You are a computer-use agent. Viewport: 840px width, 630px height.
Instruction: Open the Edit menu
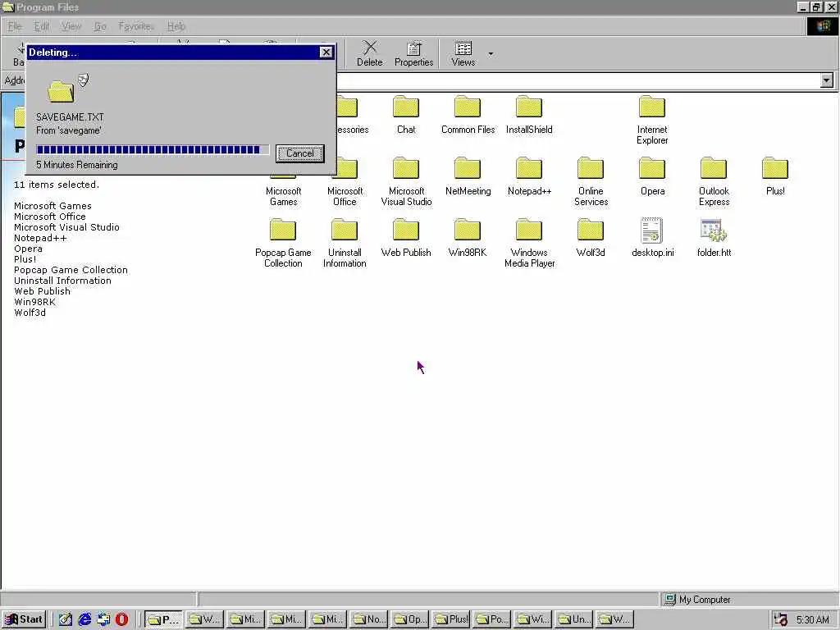coord(41,25)
